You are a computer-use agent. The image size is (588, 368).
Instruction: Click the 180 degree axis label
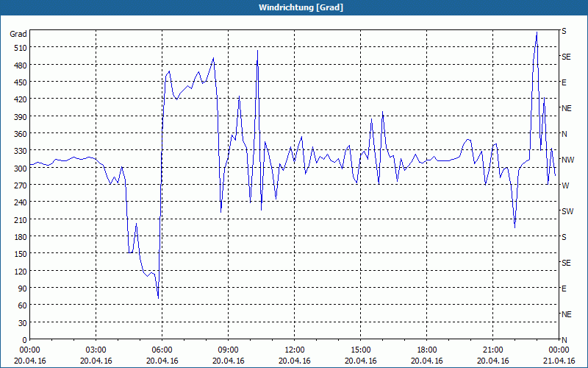(21, 237)
